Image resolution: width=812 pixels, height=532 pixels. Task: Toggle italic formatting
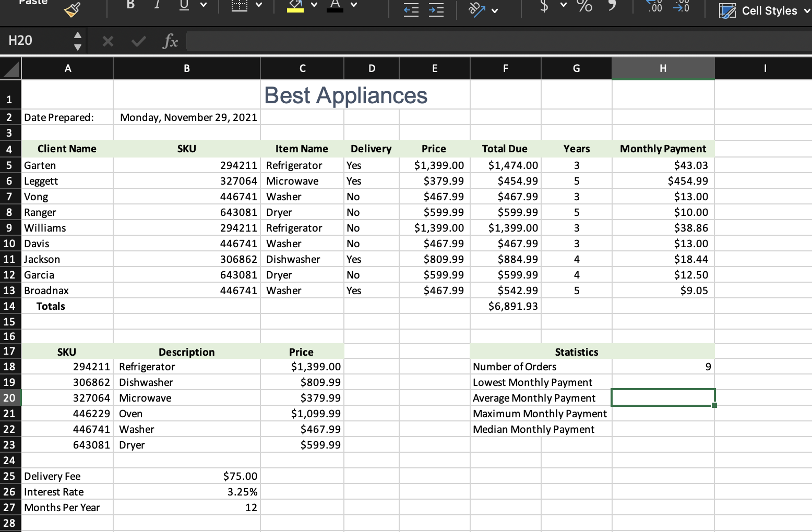pyautogui.click(x=157, y=5)
